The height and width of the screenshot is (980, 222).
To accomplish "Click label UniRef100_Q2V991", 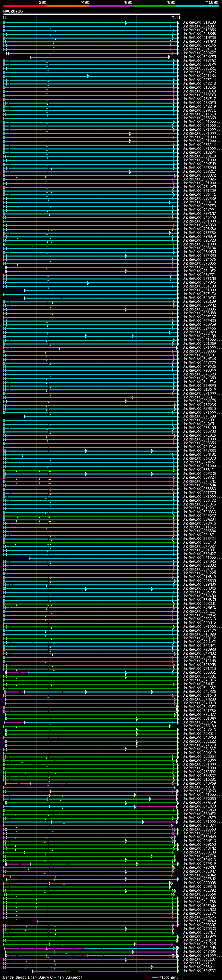I will coord(199,210).
